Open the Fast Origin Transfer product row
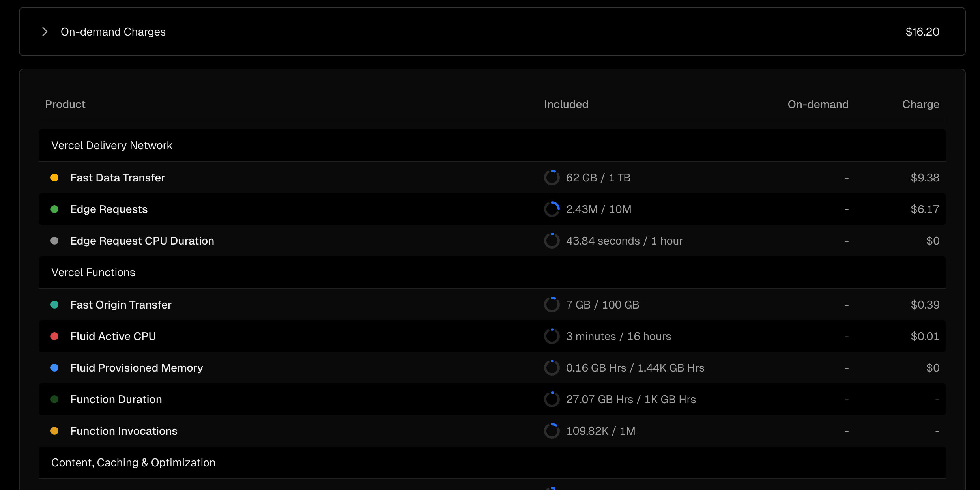Screen dimensions: 980x490 pos(492,305)
